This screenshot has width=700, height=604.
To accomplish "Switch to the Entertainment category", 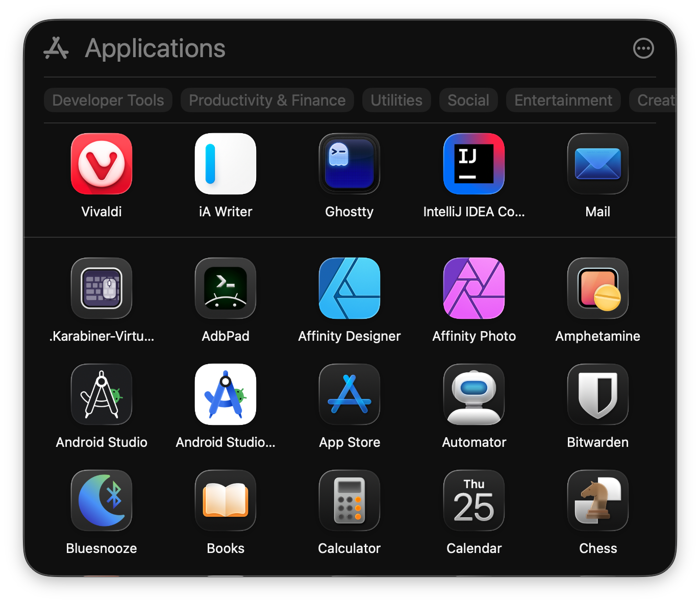I will pyautogui.click(x=563, y=100).
